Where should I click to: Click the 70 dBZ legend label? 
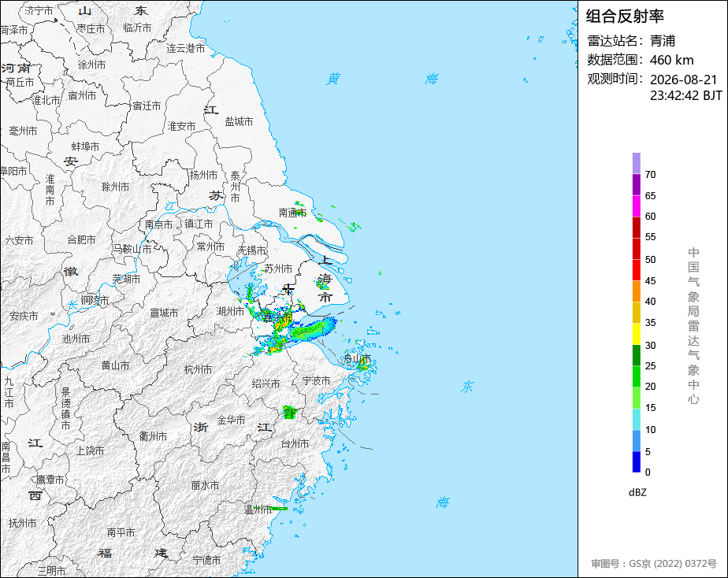651,175
